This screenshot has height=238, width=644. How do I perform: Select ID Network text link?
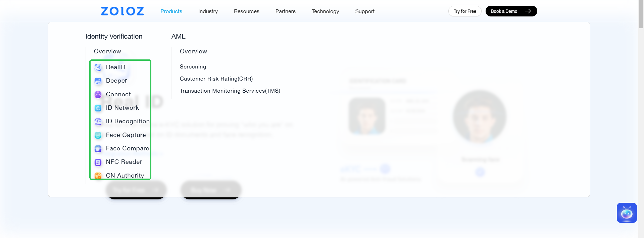pos(122,108)
